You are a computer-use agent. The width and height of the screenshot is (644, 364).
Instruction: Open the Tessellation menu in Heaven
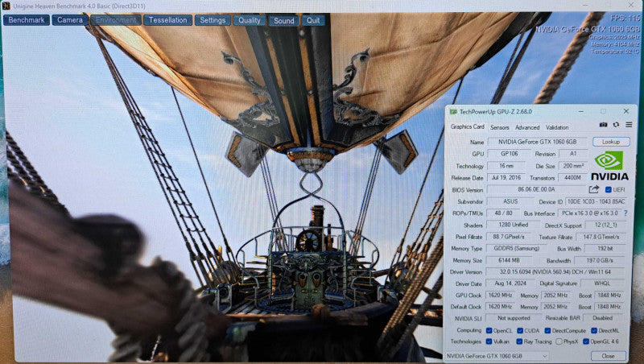167,20
